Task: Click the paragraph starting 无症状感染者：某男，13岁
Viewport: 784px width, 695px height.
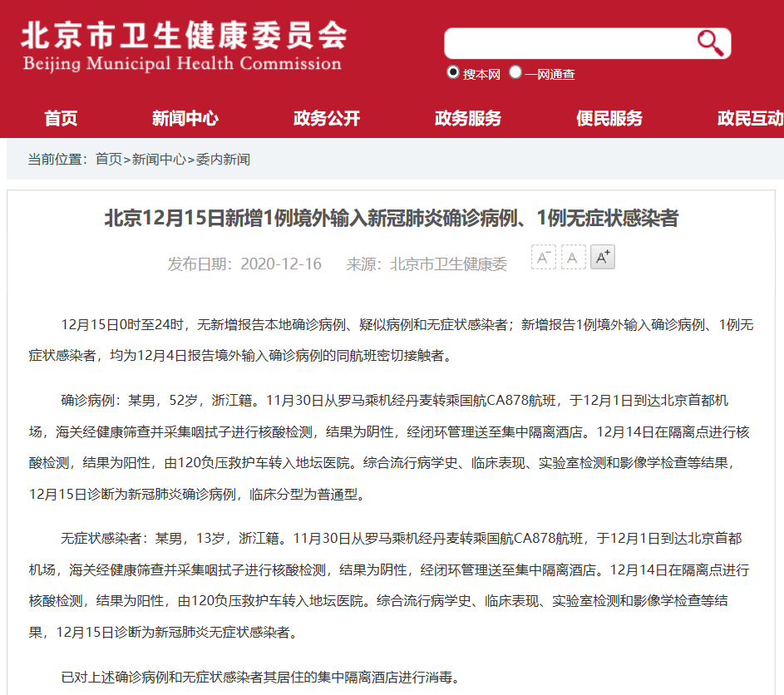Action: click(389, 585)
